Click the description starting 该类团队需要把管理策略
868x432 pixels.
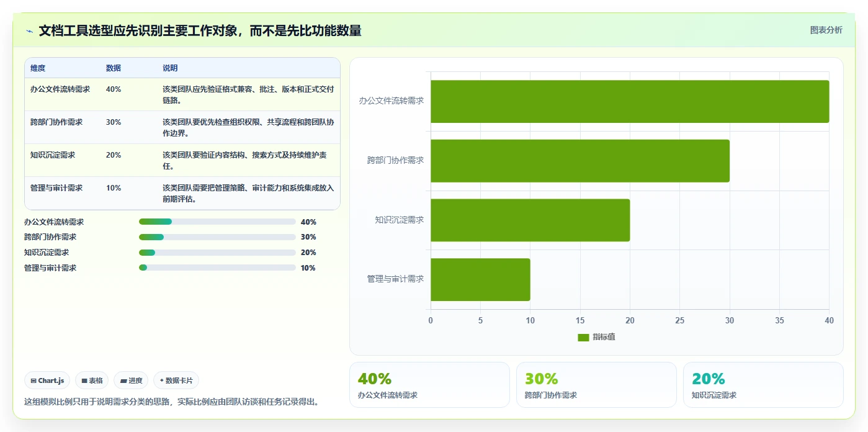tap(248, 194)
